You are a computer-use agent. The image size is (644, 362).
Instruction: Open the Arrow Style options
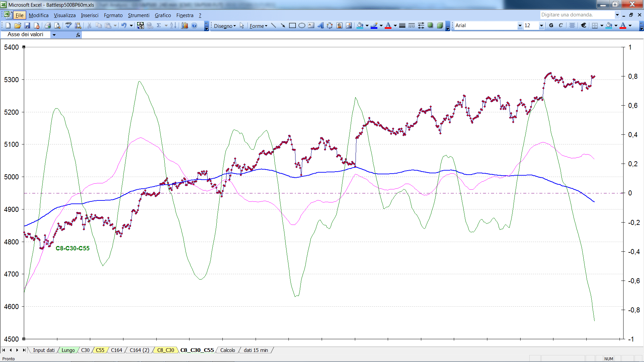[x=421, y=25]
